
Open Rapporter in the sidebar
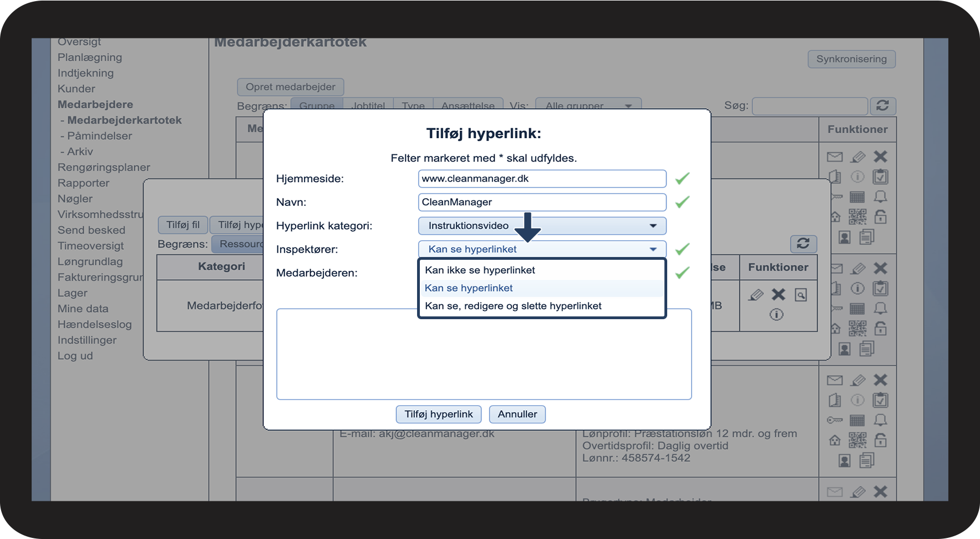[x=83, y=183]
